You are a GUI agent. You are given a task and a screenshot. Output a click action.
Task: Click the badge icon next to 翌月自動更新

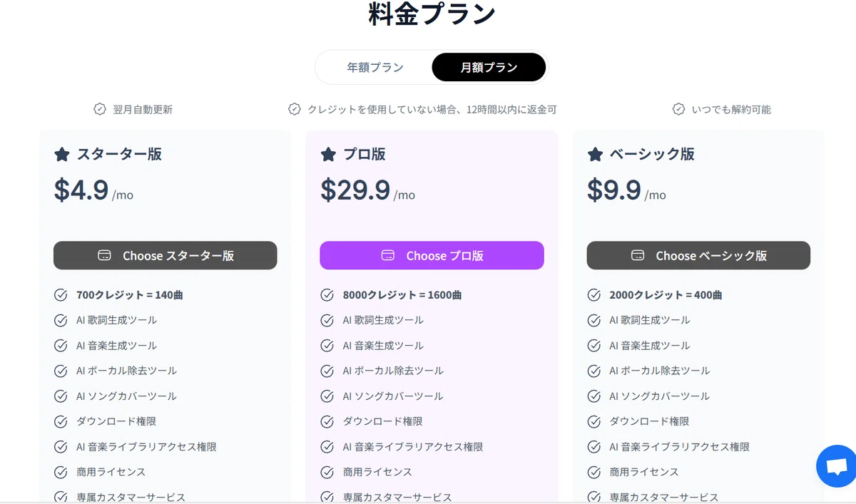coord(100,109)
